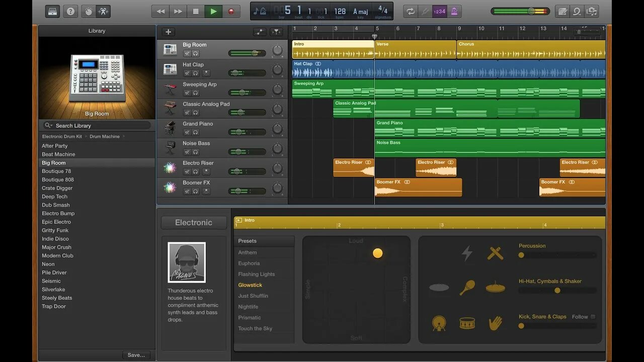Click the Sweeping Arp keyboard icon

pyautogui.click(x=170, y=89)
